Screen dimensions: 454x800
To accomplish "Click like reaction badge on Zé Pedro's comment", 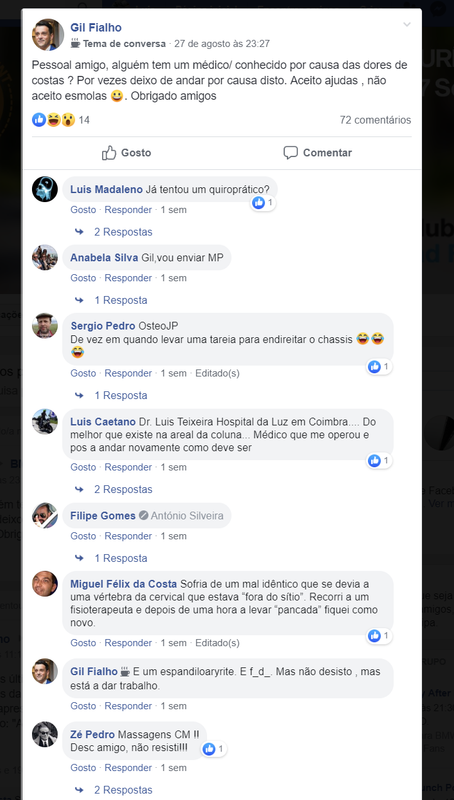I will click(214, 749).
